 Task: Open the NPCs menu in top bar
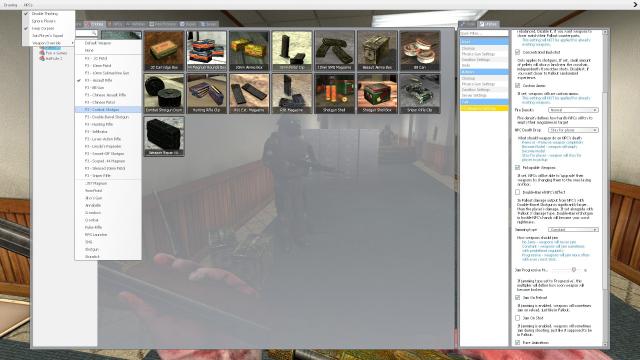point(28,5)
